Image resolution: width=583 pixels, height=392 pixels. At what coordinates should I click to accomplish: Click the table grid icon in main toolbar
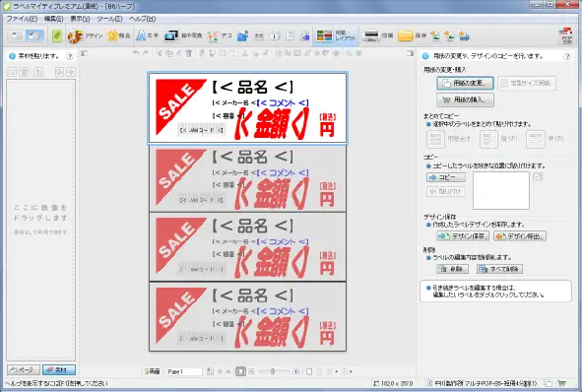coord(259,36)
